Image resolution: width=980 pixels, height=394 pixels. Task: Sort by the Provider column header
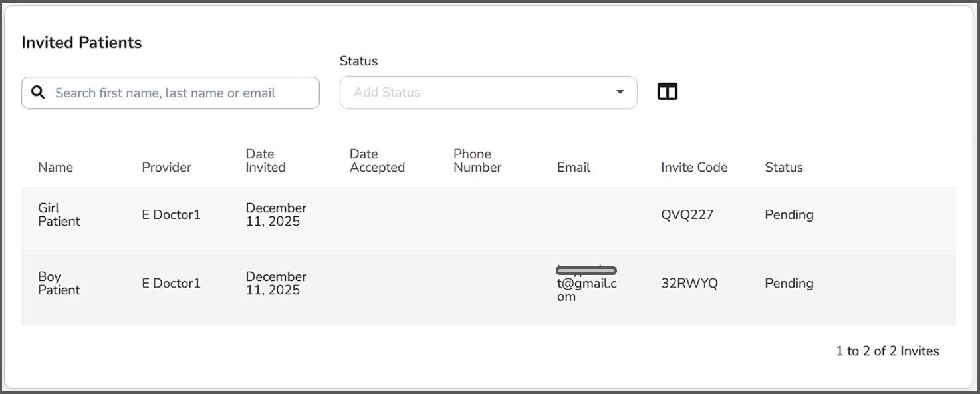click(166, 167)
